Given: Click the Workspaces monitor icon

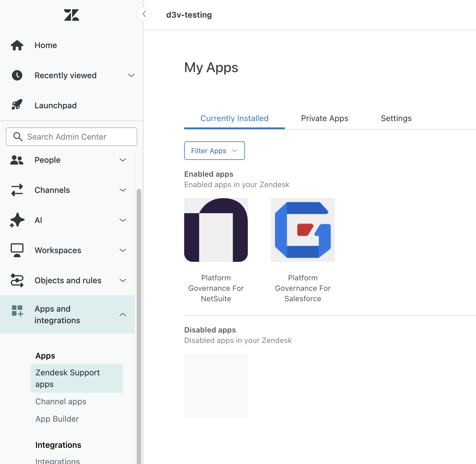Looking at the screenshot, I should (17, 250).
